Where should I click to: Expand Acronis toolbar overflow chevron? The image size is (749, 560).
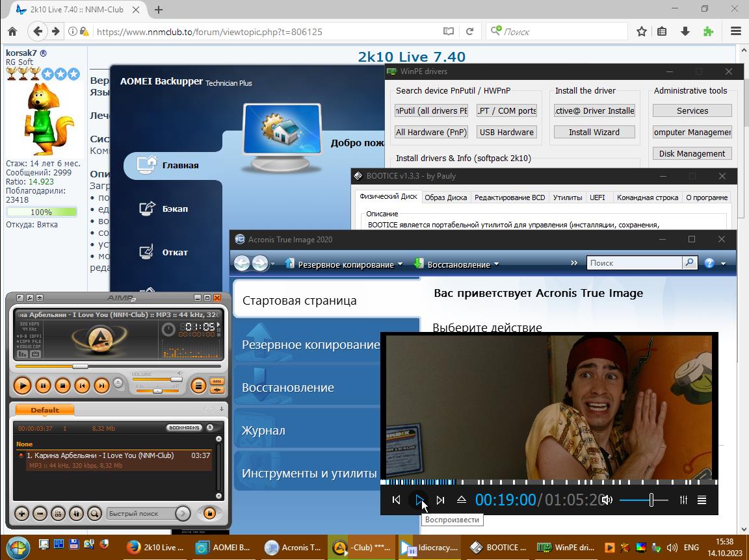573,262
